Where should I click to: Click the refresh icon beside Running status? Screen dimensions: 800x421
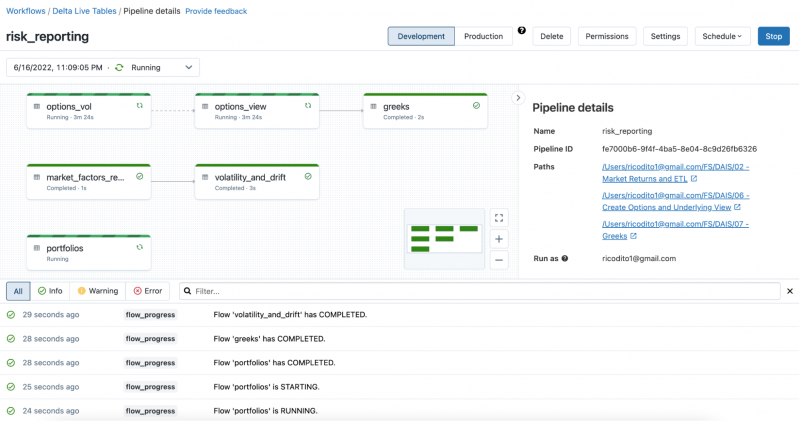[x=119, y=67]
